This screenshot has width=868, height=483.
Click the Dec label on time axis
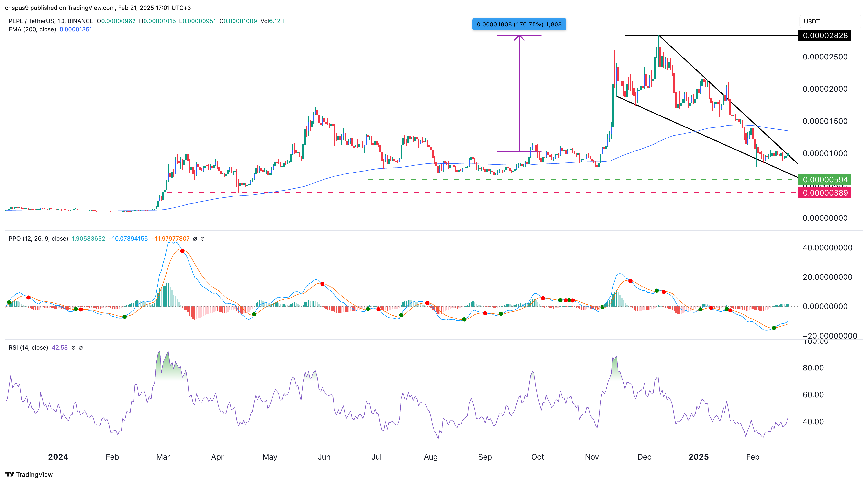pyautogui.click(x=644, y=457)
